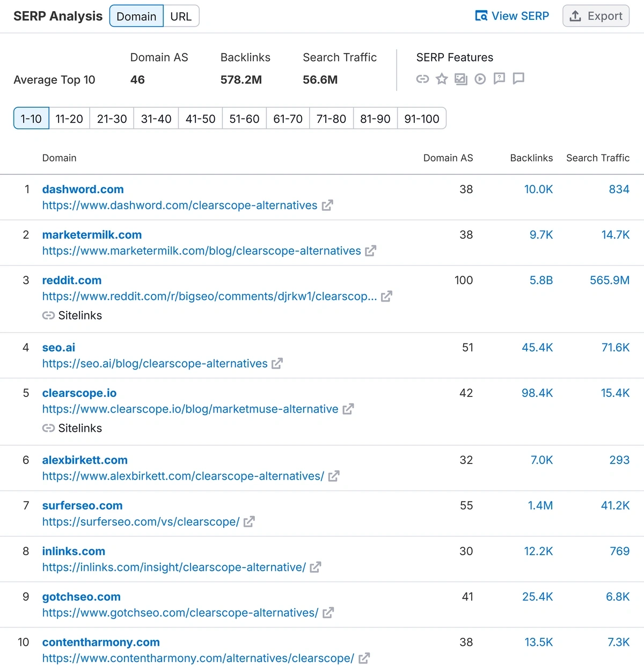Click the Video play SERP feature icon
Screen dimensions: 644x670
point(480,79)
